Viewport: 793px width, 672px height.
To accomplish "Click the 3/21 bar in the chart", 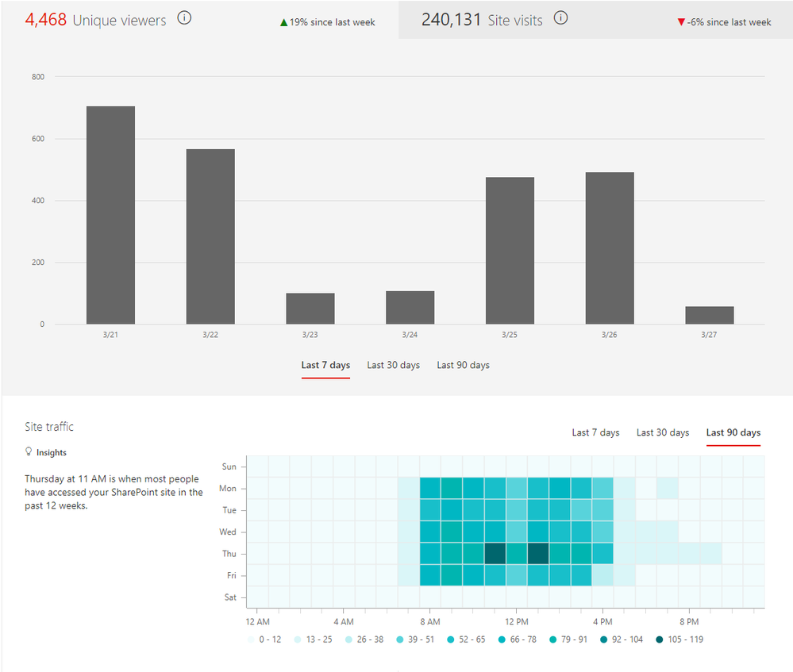I will pos(111,215).
